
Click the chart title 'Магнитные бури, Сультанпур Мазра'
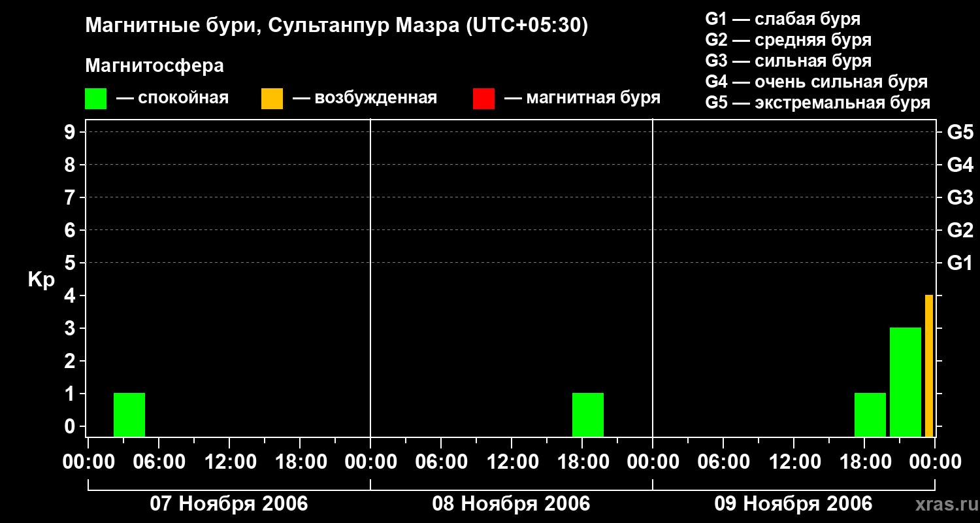pos(272,26)
